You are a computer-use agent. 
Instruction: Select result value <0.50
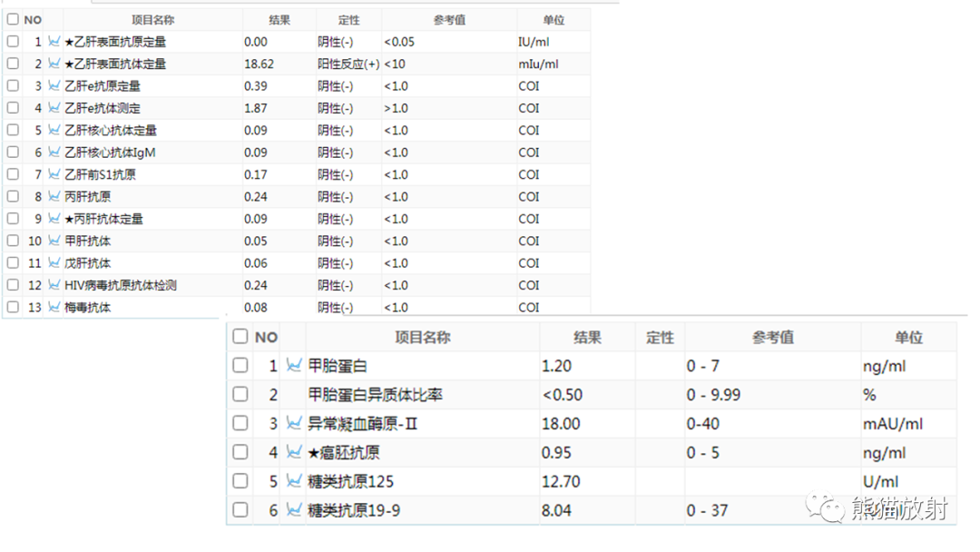(x=563, y=394)
